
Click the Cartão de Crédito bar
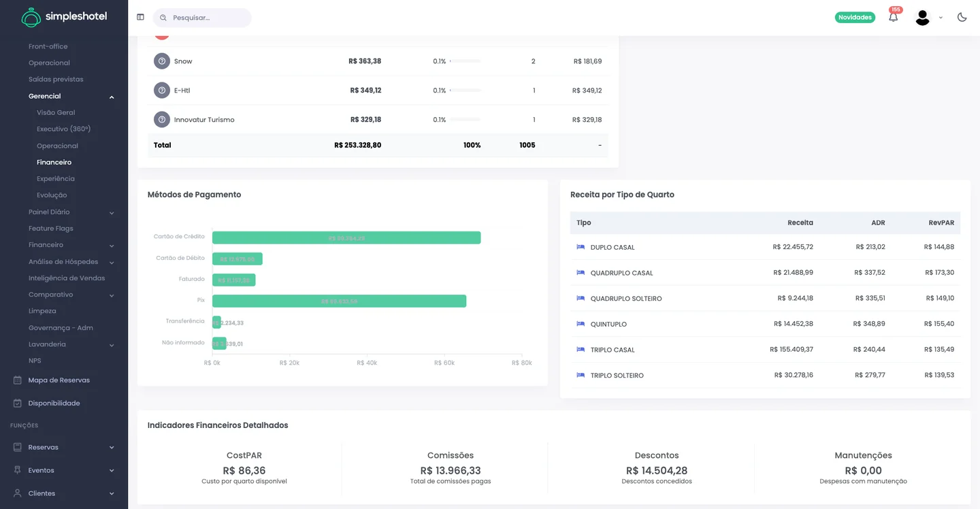tap(346, 237)
